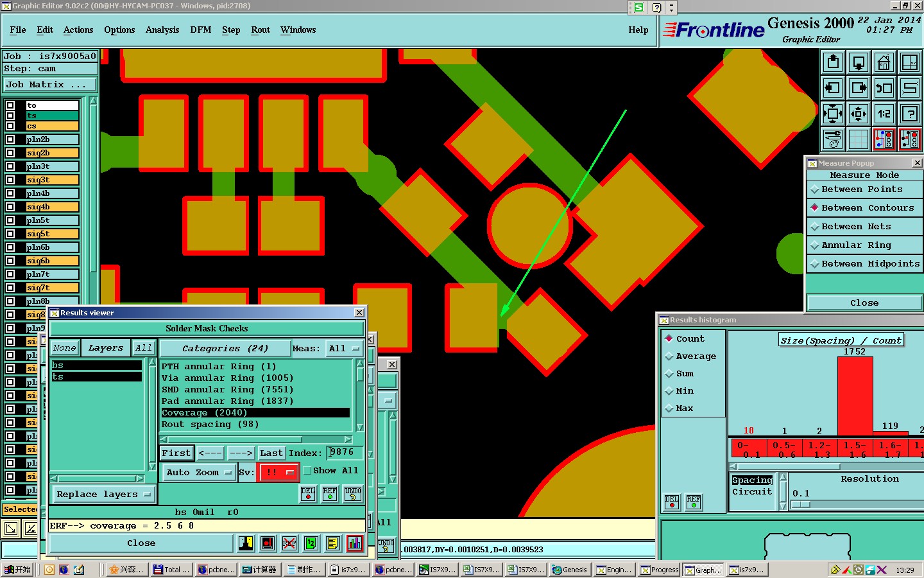Click the histogram bar chart icon
Viewport: 924px width, 578px height.
point(355,543)
